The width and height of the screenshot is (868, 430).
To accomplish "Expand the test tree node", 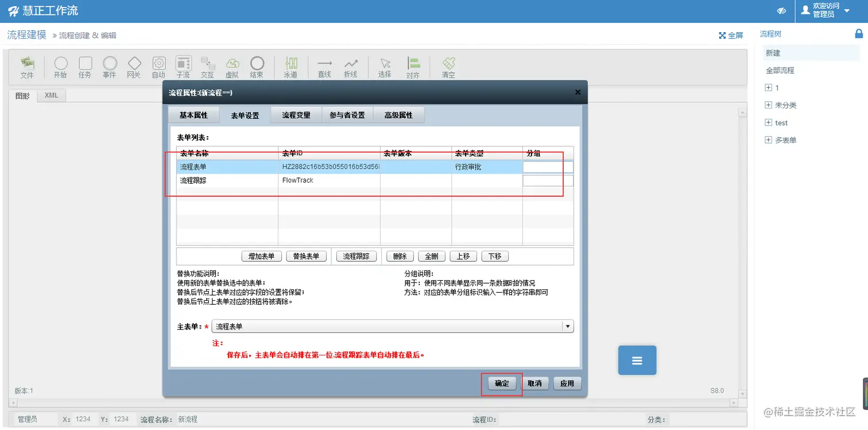I will tap(769, 123).
